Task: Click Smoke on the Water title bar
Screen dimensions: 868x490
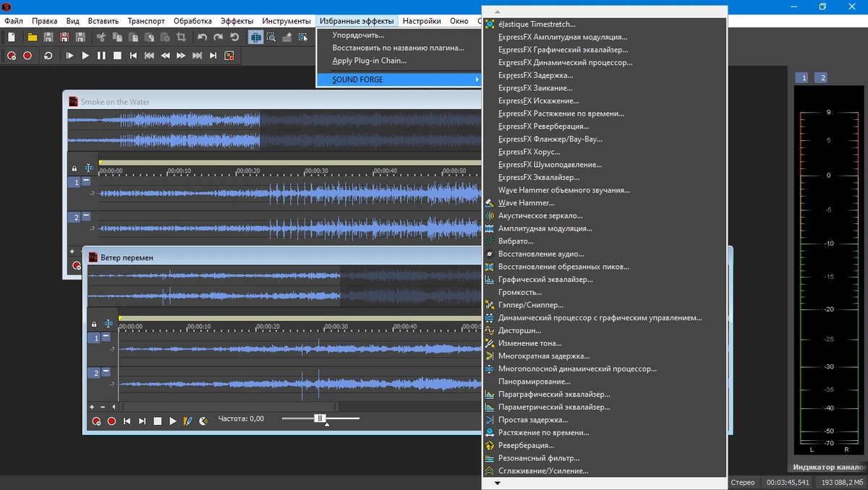Action: (x=273, y=101)
